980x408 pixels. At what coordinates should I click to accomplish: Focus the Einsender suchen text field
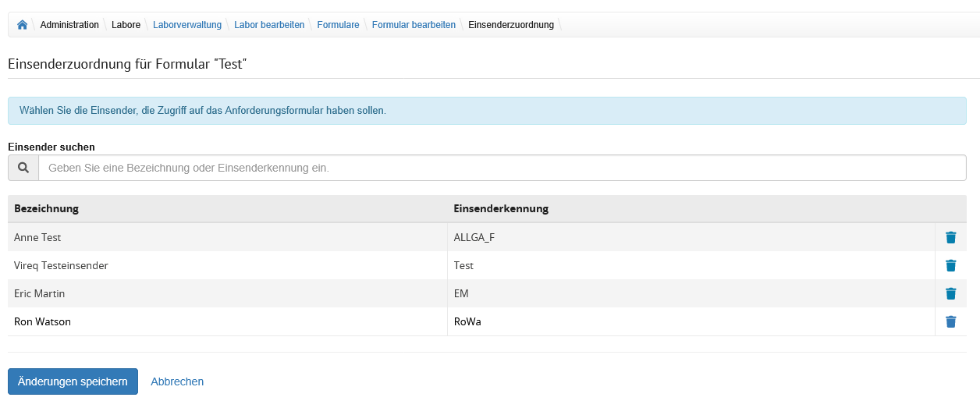tap(502, 168)
